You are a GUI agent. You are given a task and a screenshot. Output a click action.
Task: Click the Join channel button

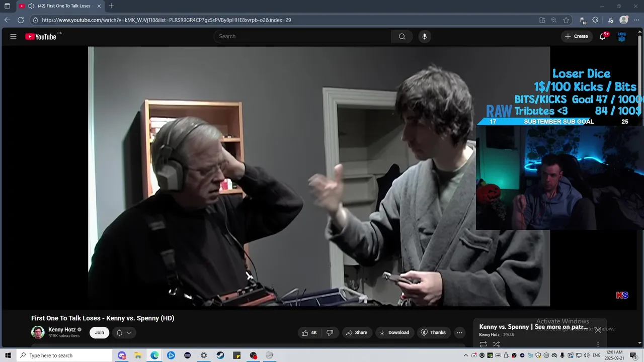[100, 332]
